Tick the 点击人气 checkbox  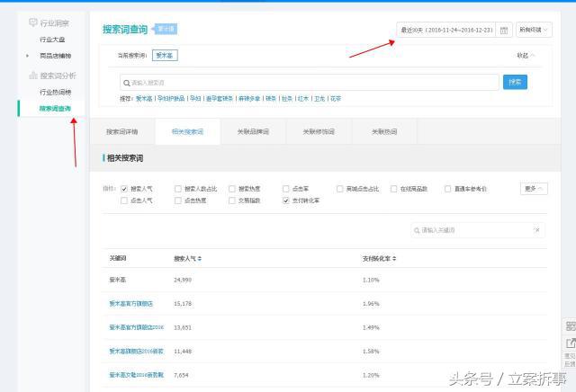[x=124, y=200]
